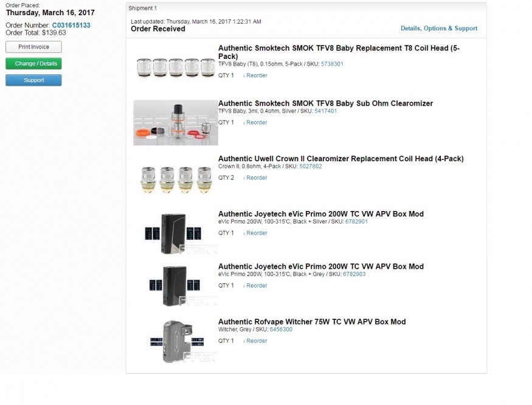Viewport: 532px width, 405px height.
Task: Open SKU 5738301 link
Action: pyautogui.click(x=332, y=64)
